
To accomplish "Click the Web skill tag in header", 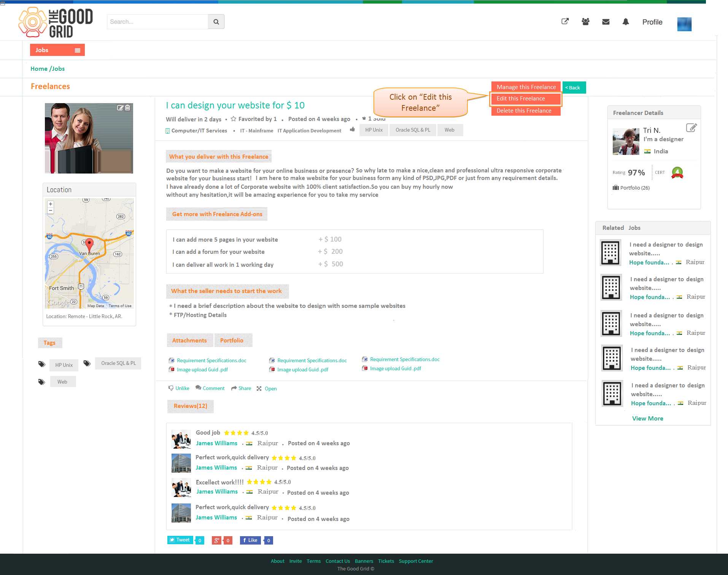I will pos(450,130).
